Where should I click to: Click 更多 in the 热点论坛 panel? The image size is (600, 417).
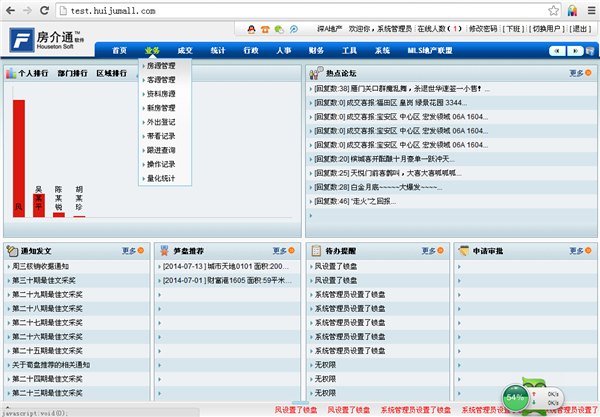pyautogui.click(x=580, y=73)
